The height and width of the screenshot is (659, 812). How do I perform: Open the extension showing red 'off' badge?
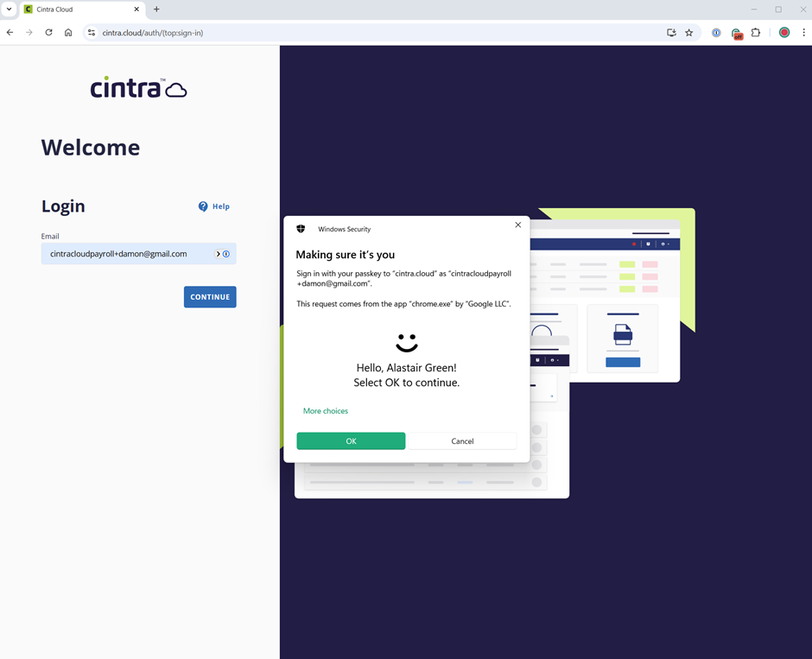[736, 34]
